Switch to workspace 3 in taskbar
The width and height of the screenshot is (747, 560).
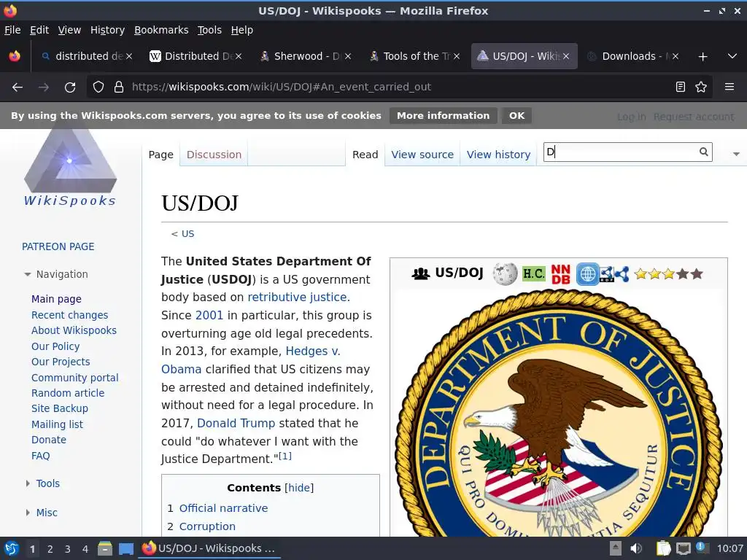coord(68,549)
